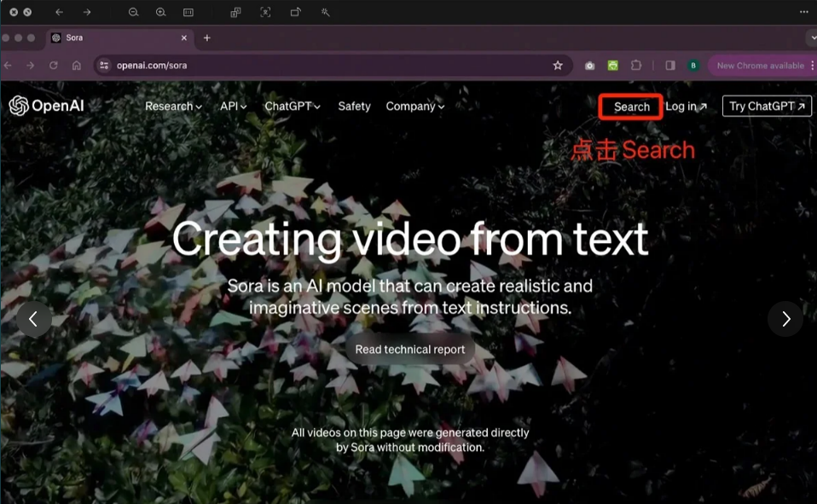Image resolution: width=817 pixels, height=504 pixels.
Task: Go to previous image with viewer back arrow
Action: [59, 12]
